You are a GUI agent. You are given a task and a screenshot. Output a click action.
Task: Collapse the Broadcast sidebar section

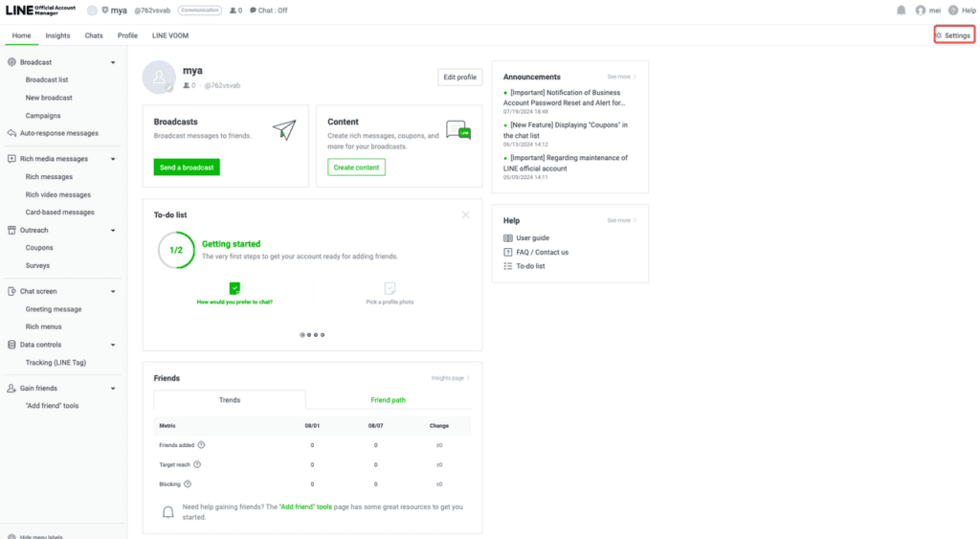coord(113,62)
